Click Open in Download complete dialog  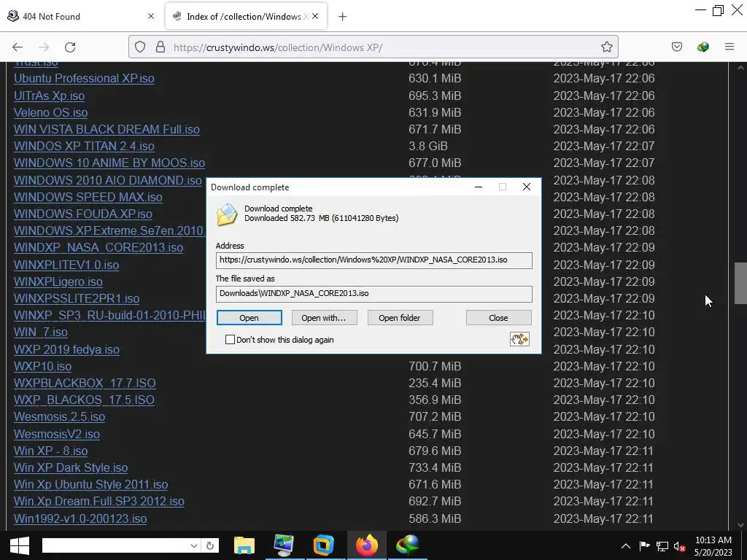point(249,318)
